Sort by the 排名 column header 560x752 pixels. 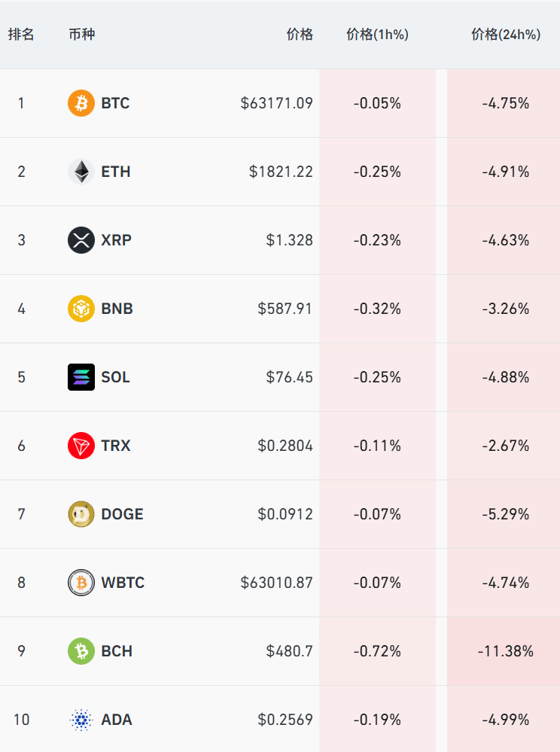pos(21,35)
